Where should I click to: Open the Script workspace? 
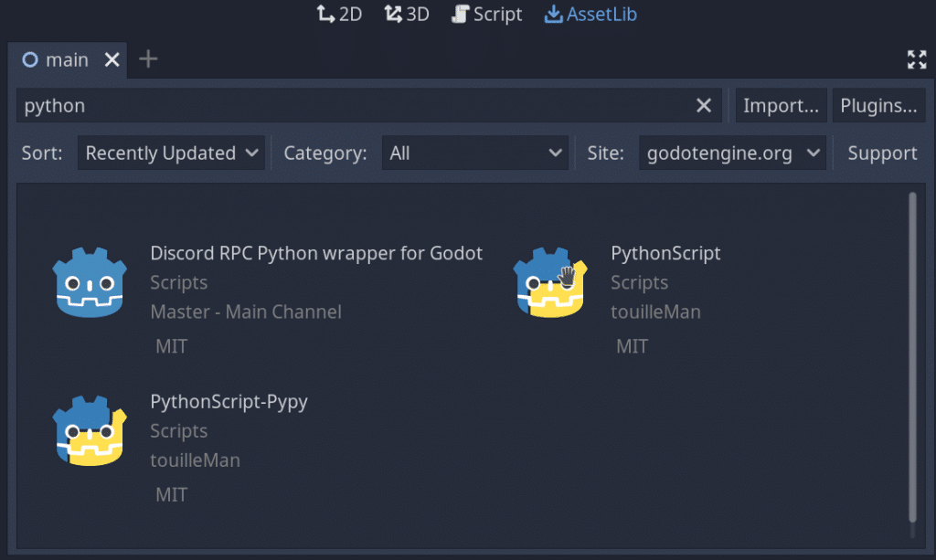tap(486, 14)
